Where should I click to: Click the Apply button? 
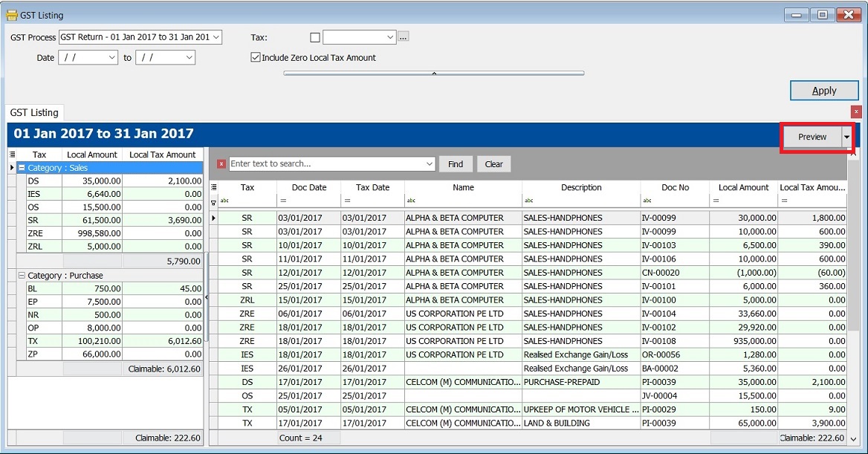click(823, 90)
